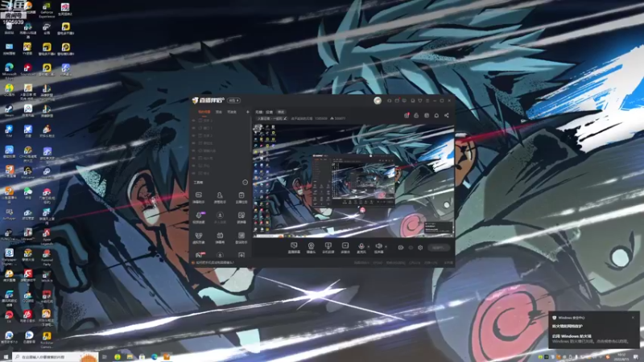Image resolution: width=644 pixels, height=362 pixels.
Task: Open the TV-shaped danmaku tool in toolbox
Action: [220, 237]
